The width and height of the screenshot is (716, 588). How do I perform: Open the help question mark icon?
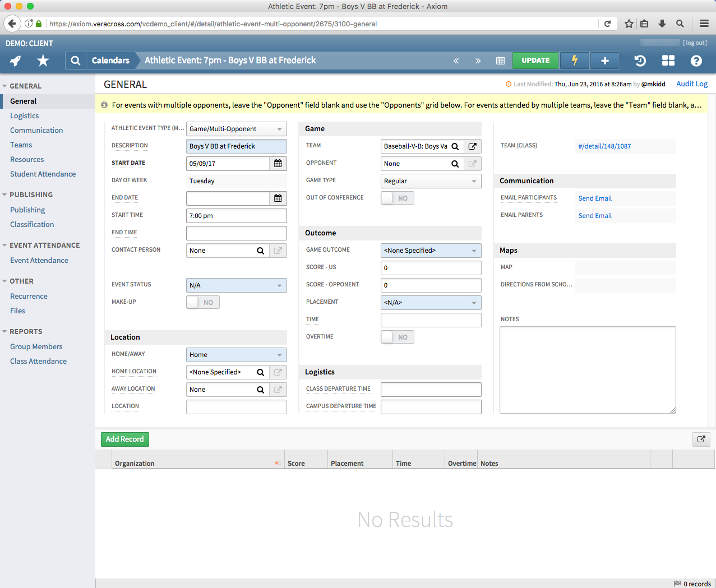(696, 61)
